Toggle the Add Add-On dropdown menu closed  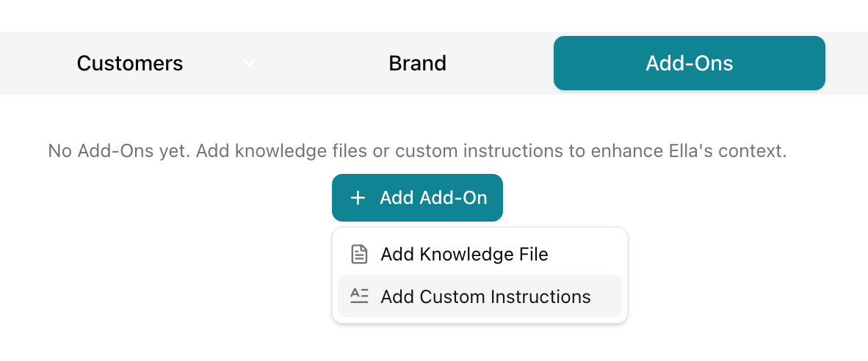[x=417, y=198]
